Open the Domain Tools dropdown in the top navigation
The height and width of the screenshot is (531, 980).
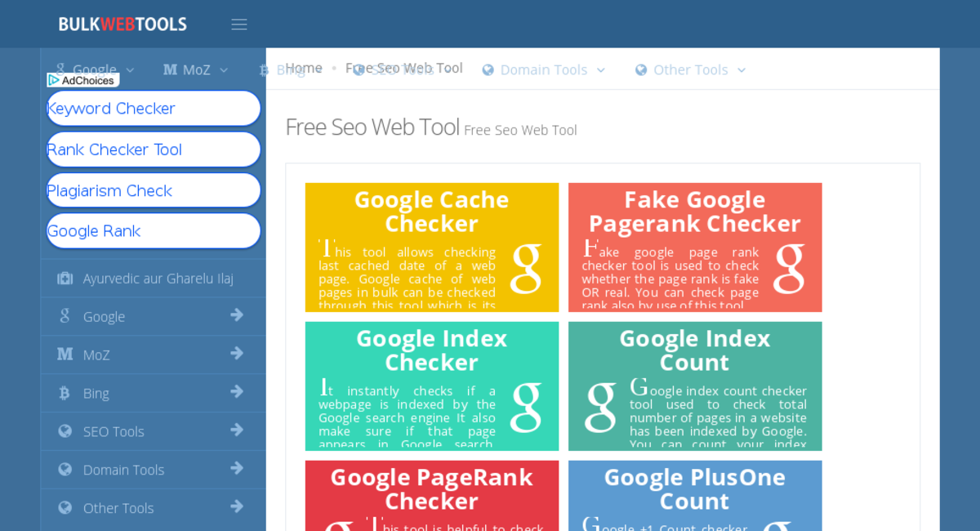pos(543,69)
